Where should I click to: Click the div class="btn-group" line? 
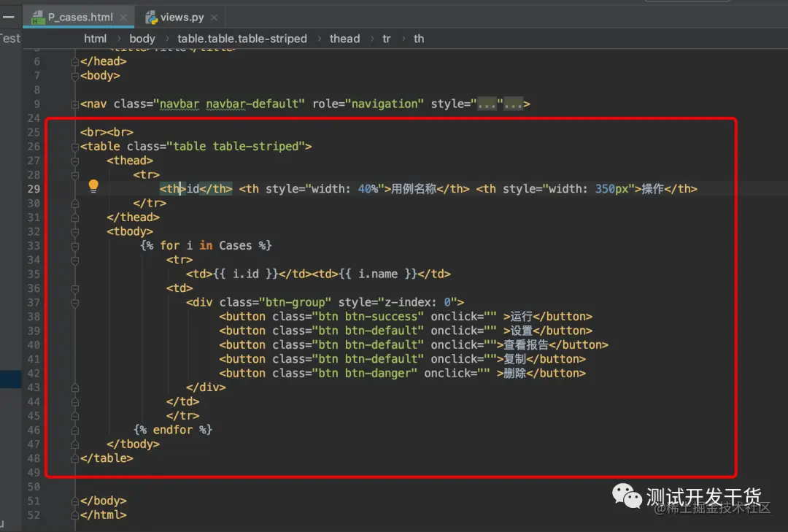(x=325, y=303)
